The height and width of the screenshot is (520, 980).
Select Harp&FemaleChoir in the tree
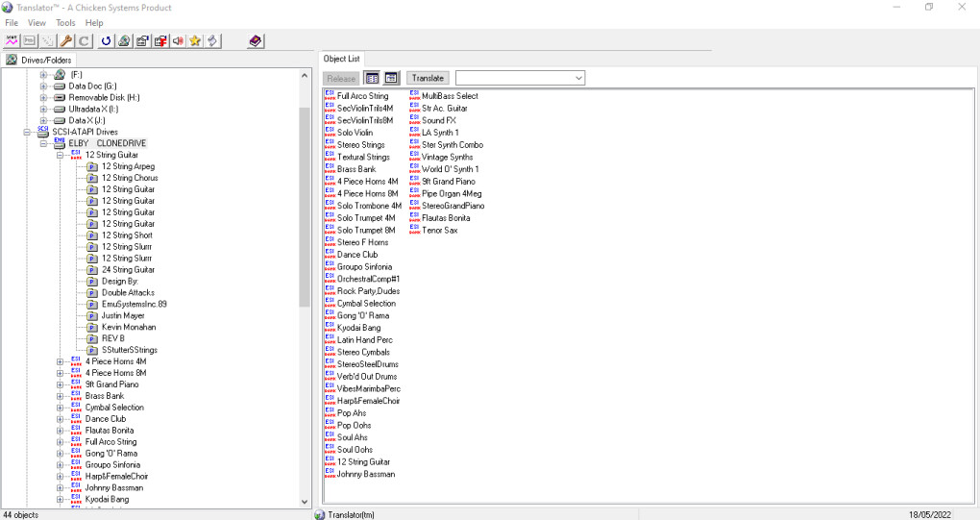pos(117,476)
